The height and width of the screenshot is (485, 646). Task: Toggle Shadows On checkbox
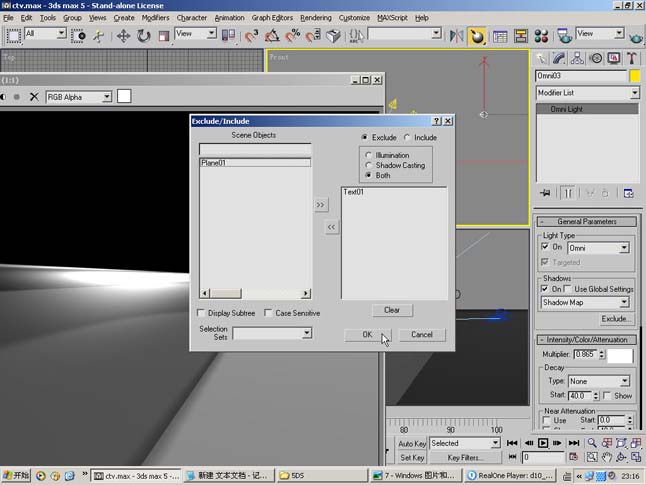[x=545, y=289]
